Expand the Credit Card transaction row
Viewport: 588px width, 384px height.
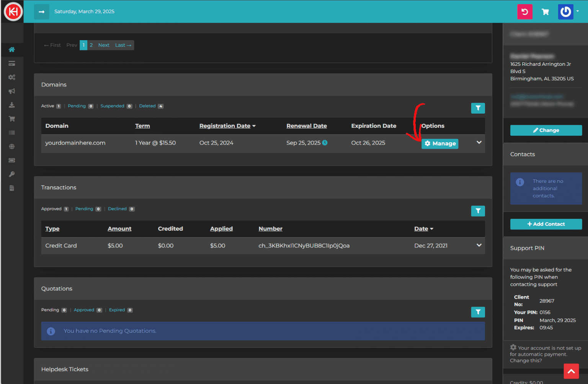point(479,245)
